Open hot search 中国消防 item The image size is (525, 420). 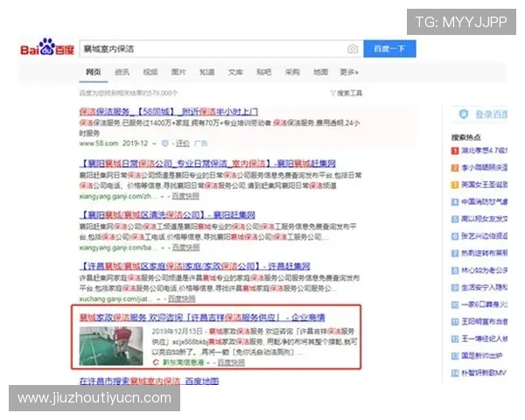pyautogui.click(x=484, y=202)
